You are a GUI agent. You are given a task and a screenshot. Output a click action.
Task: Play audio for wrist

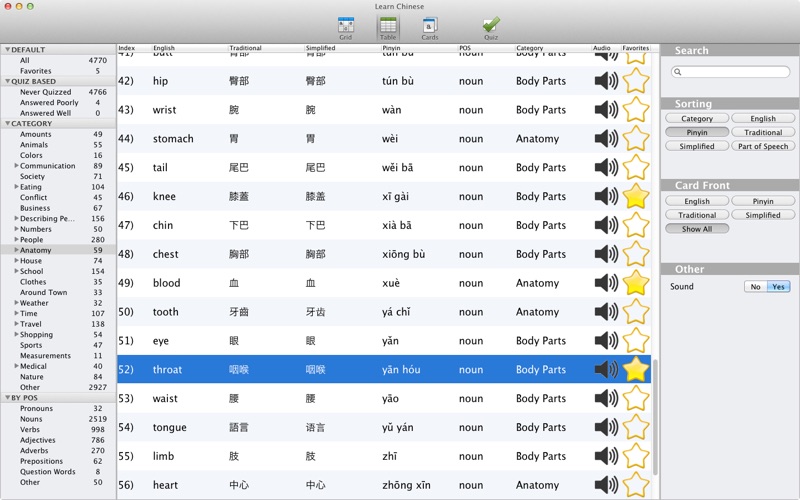tap(606, 110)
